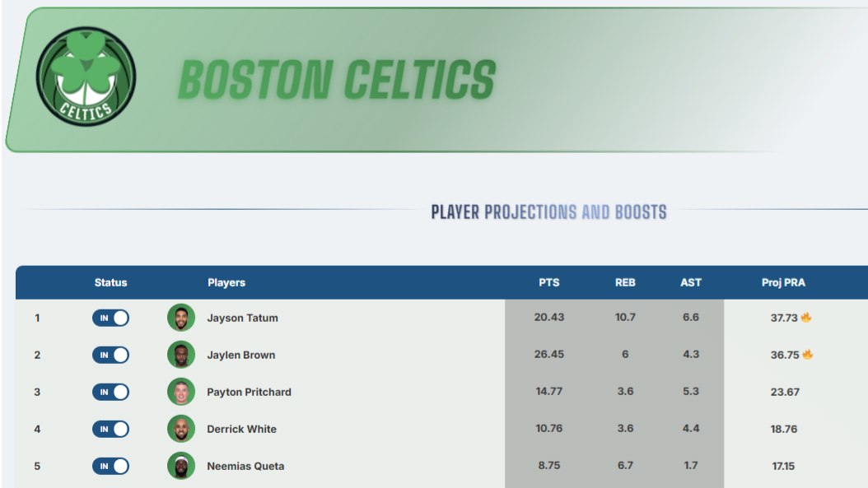
Task: Sort by the AST column header
Action: (x=691, y=282)
